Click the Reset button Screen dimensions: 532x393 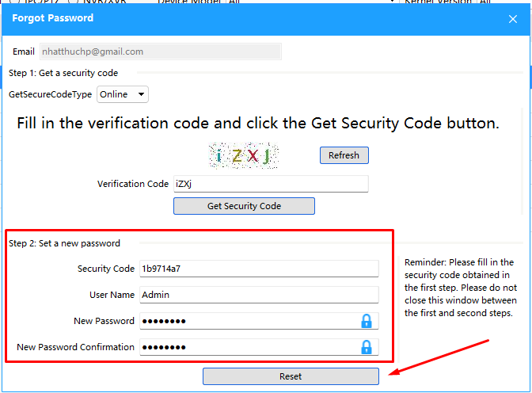(x=291, y=376)
